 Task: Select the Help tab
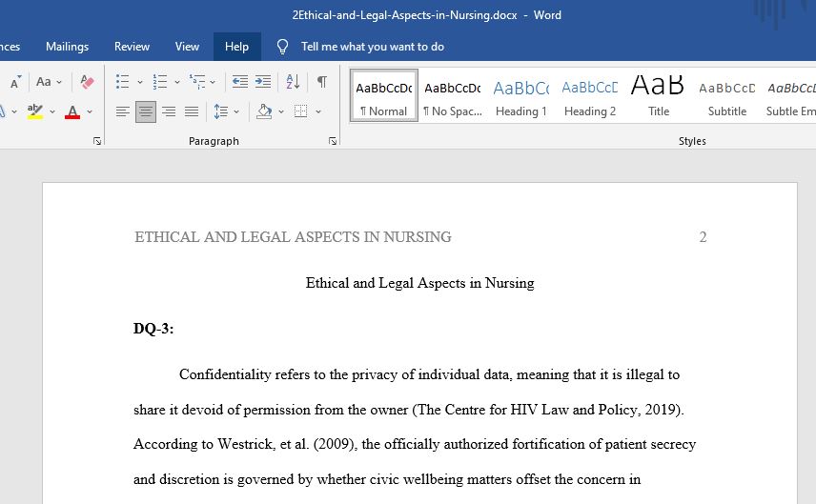coord(236,47)
